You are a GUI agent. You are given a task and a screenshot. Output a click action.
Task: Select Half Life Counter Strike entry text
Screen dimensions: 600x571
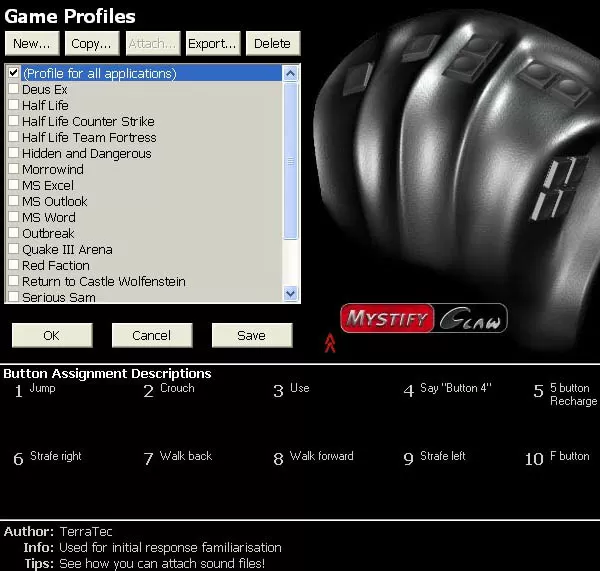88,122
